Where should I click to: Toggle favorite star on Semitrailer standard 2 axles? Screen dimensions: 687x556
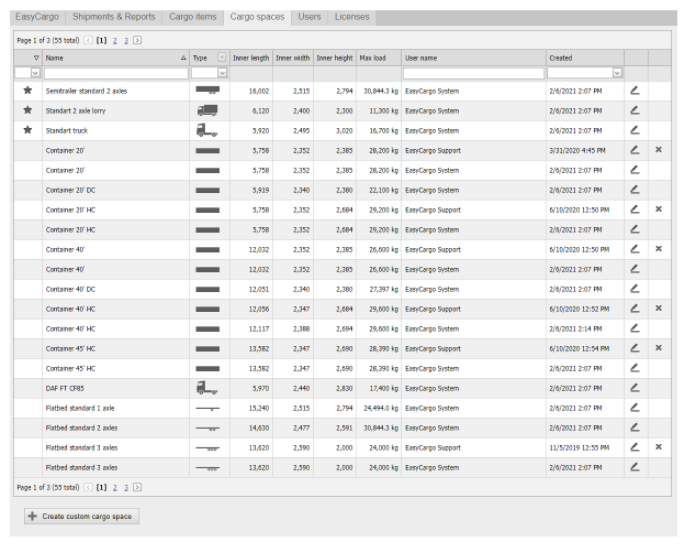pyautogui.click(x=28, y=91)
